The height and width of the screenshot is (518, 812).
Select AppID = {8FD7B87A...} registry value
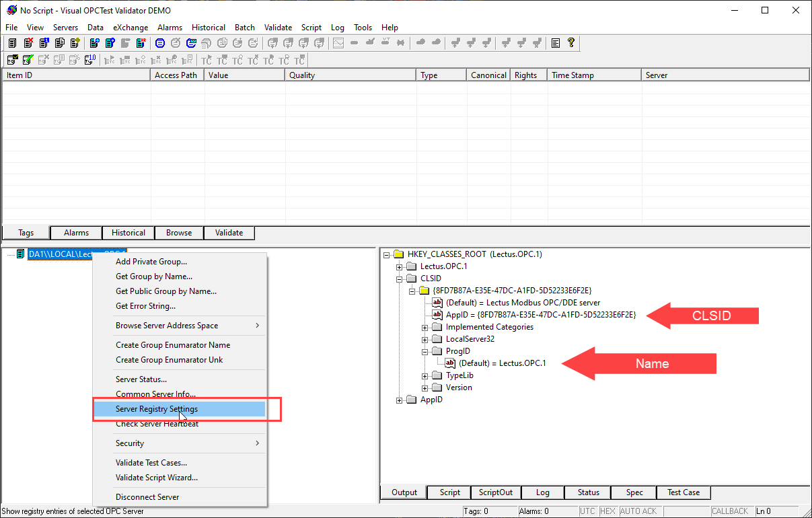click(540, 315)
